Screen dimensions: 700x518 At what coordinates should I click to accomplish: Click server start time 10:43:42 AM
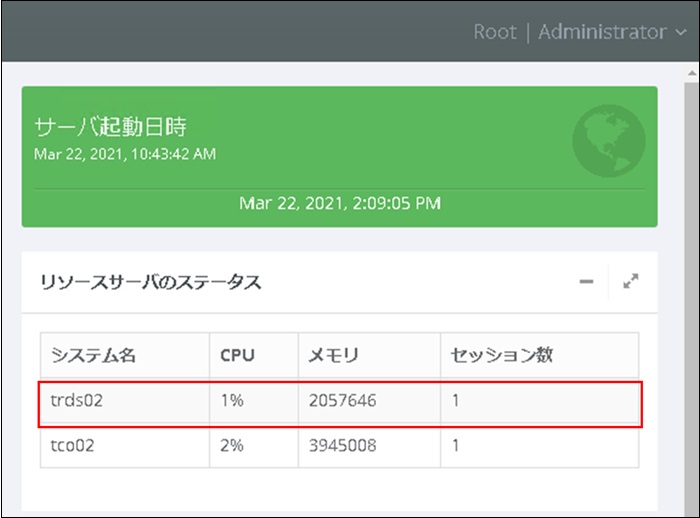[124, 154]
